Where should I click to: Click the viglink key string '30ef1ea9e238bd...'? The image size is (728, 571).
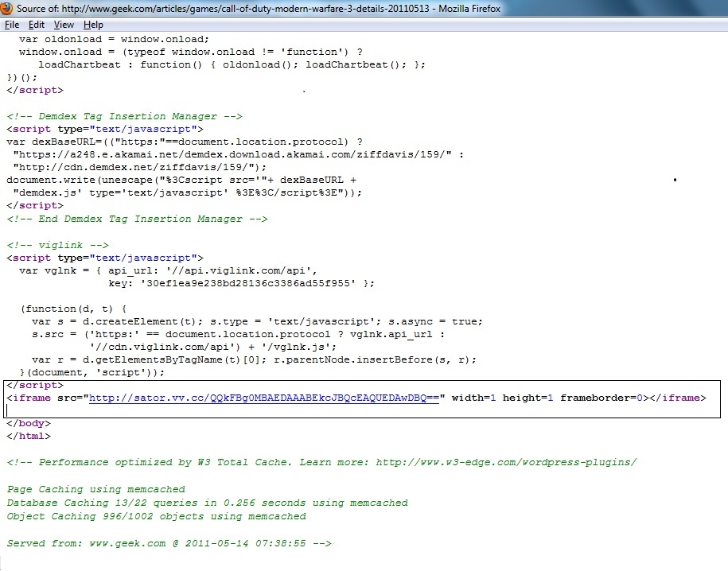click(248, 283)
